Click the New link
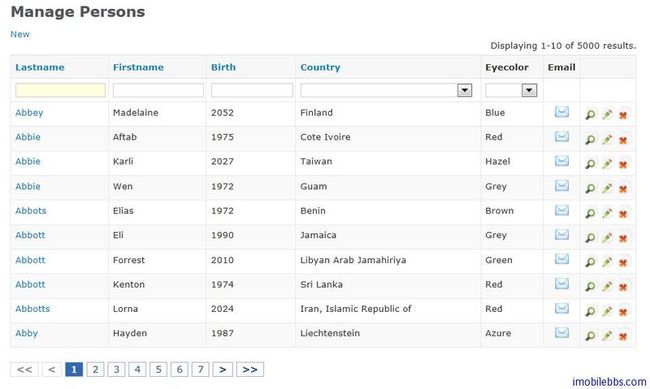The width and height of the screenshot is (650, 389). [x=20, y=34]
